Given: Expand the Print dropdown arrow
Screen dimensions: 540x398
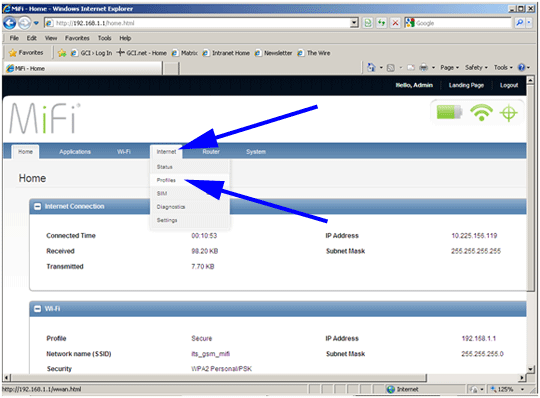Looking at the screenshot, I should (x=433, y=67).
